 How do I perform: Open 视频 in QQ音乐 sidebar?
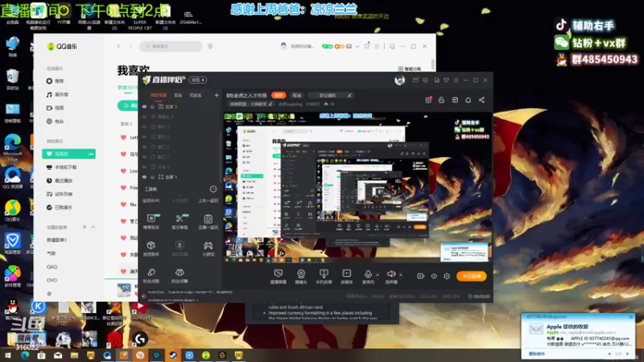click(x=56, y=108)
